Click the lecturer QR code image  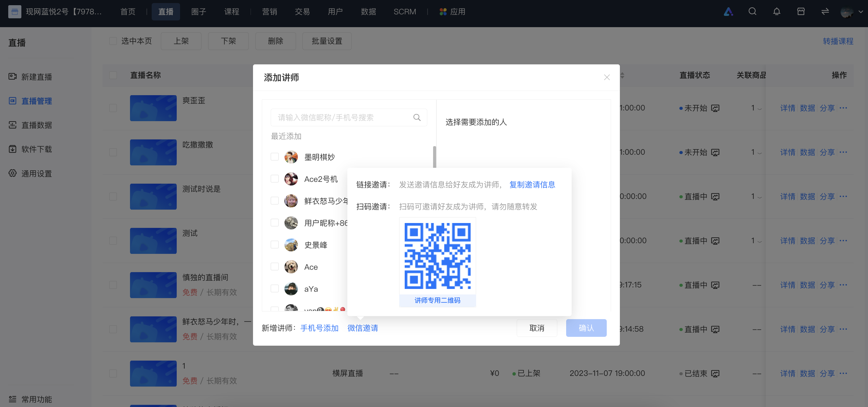[x=437, y=256]
